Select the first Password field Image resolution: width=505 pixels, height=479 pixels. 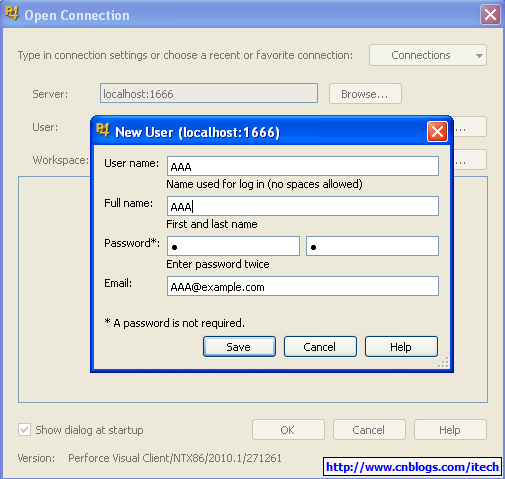tap(233, 246)
